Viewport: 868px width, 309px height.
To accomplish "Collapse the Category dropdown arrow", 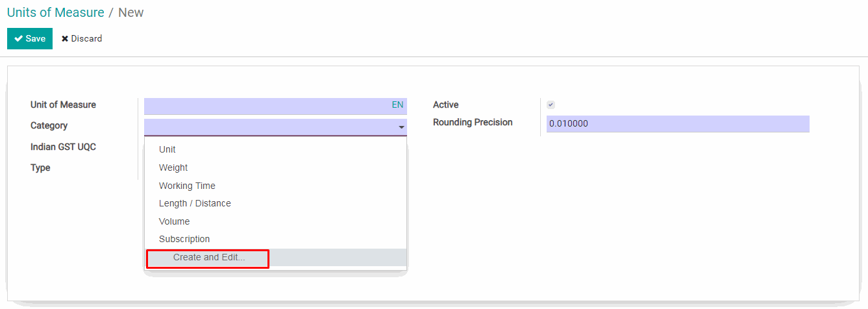I will (x=401, y=127).
